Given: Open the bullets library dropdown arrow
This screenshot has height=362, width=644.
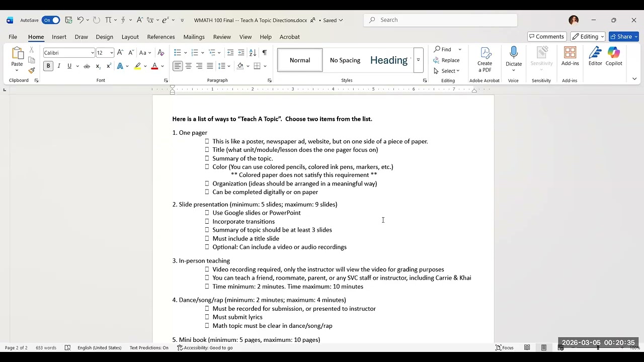Looking at the screenshot, I should [x=185, y=52].
